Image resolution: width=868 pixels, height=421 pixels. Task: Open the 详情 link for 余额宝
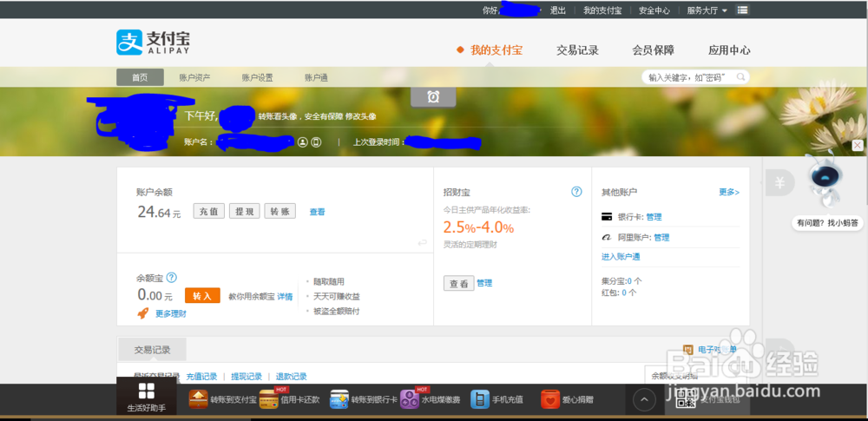tap(285, 296)
